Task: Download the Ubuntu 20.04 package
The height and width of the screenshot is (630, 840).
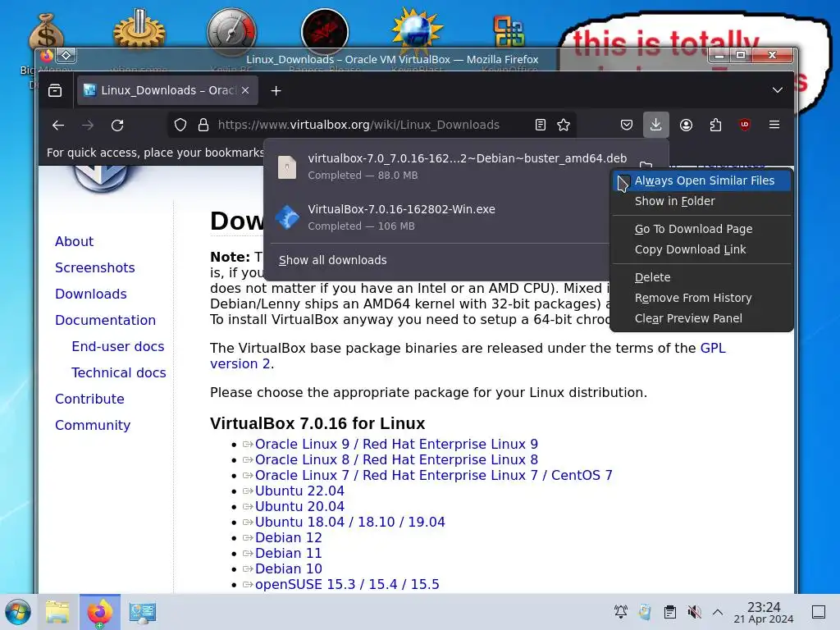Action: [299, 506]
